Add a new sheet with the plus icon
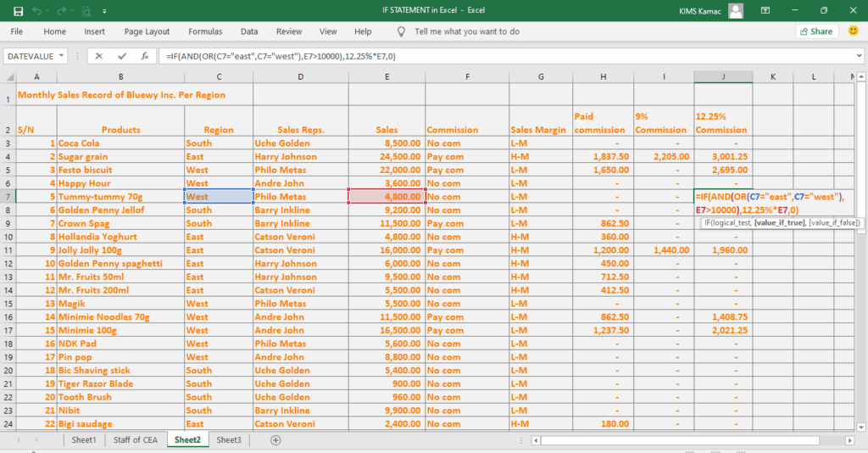868x453 pixels. point(275,440)
